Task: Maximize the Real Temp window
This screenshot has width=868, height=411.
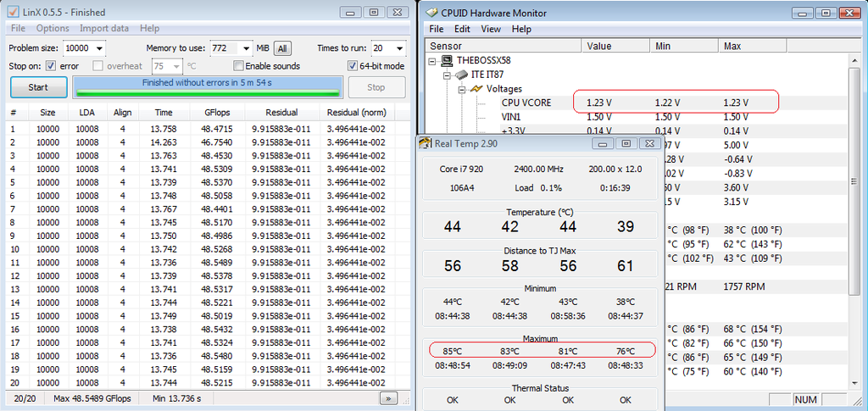Action: coord(626,143)
